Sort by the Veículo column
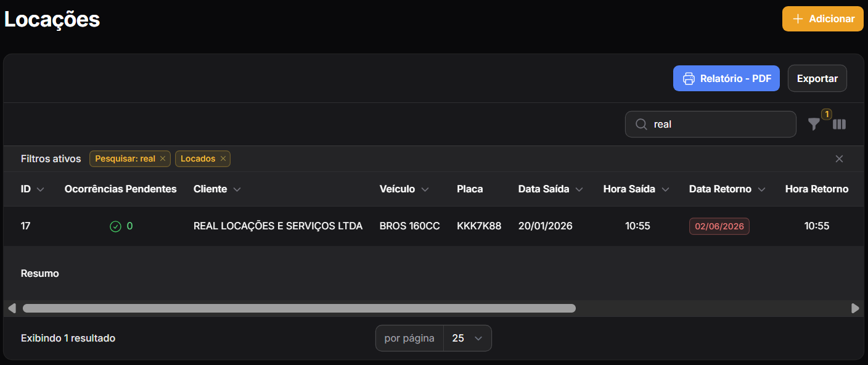Image resolution: width=868 pixels, height=365 pixels. click(404, 189)
